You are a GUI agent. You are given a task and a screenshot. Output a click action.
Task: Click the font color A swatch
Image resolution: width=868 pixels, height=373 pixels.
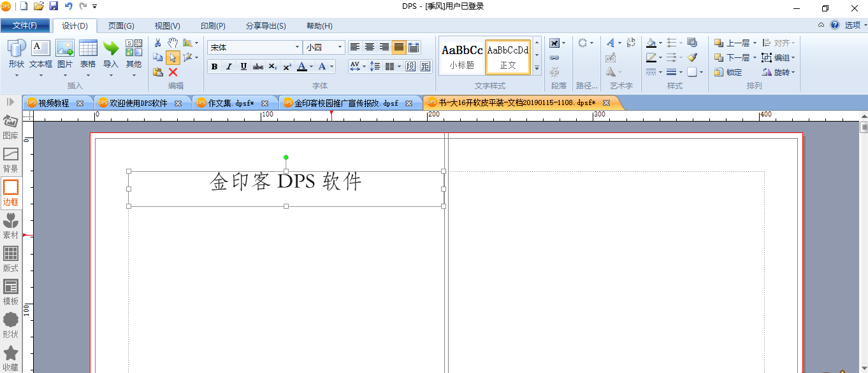303,66
